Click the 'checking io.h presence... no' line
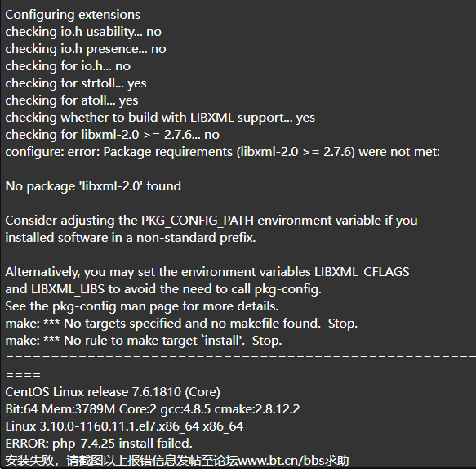476x473 pixels. 86,49
